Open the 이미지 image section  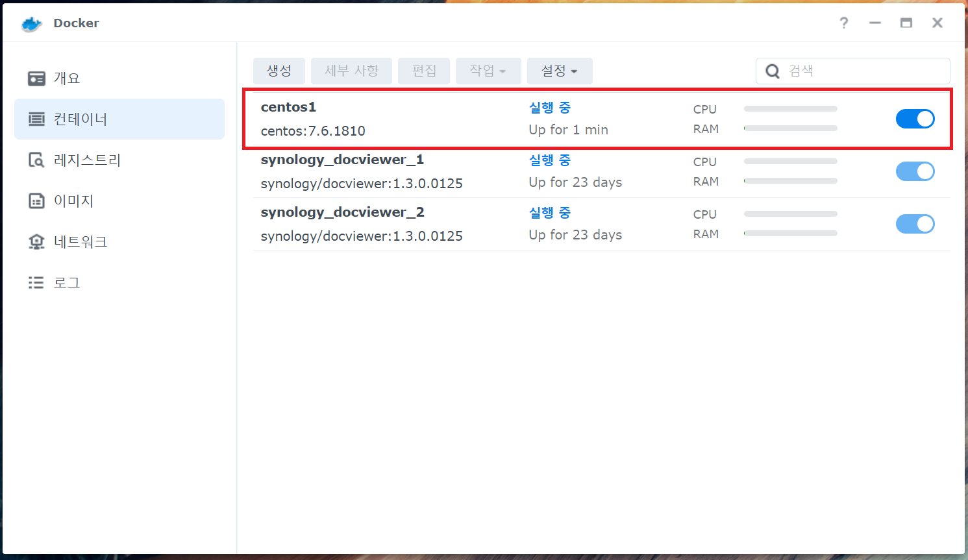[x=119, y=201]
